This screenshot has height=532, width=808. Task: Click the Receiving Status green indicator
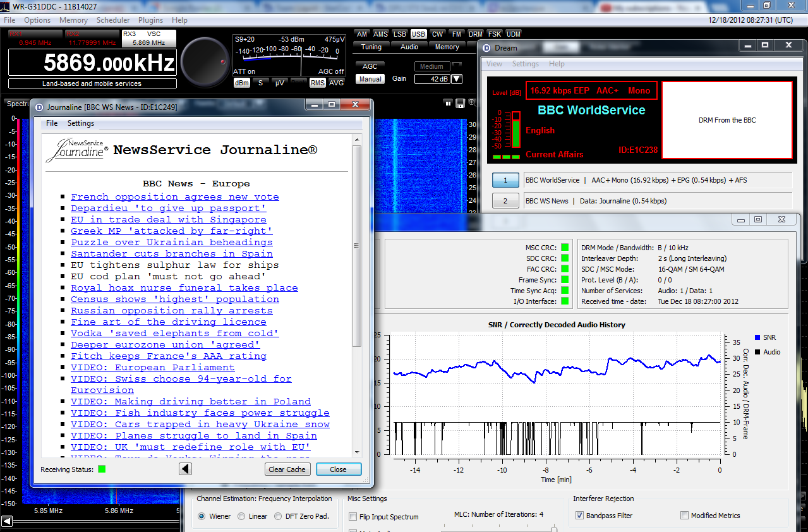(x=102, y=469)
